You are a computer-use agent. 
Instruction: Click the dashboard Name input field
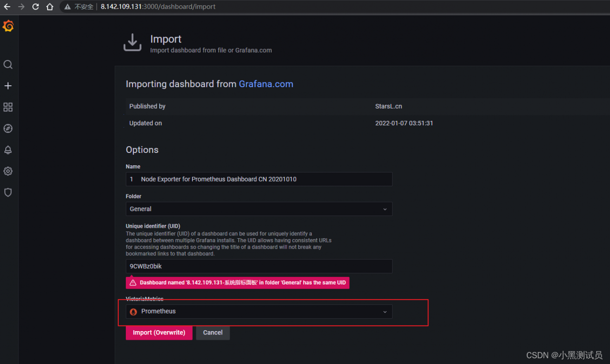point(259,179)
